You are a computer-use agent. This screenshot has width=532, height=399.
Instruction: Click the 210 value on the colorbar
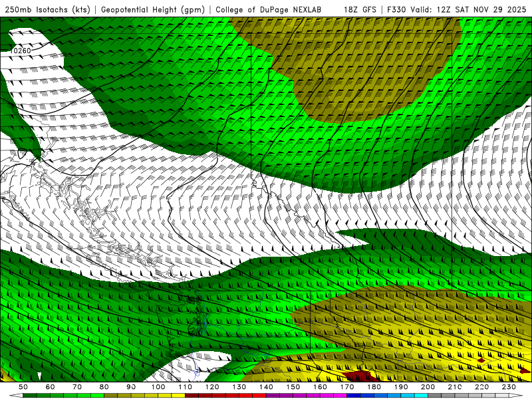pyautogui.click(x=455, y=387)
